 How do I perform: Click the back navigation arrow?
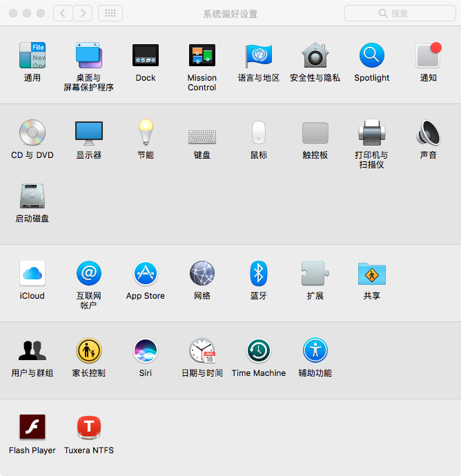tap(63, 13)
